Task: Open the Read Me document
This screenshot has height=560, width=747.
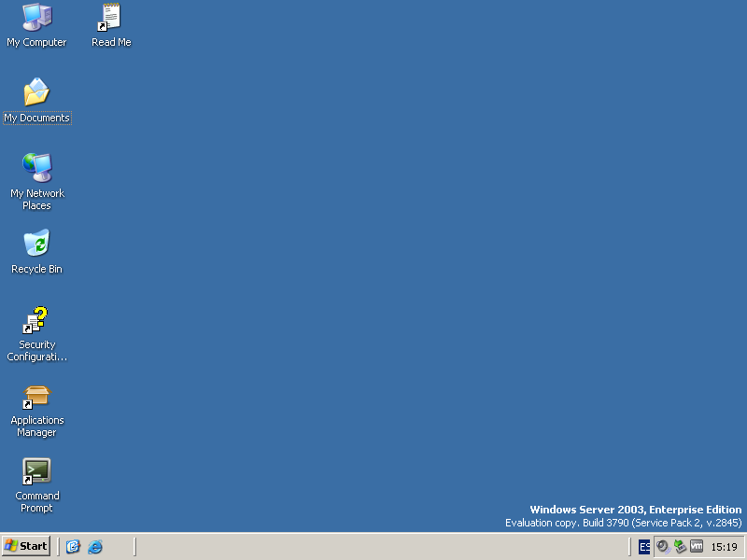Action: [x=110, y=23]
